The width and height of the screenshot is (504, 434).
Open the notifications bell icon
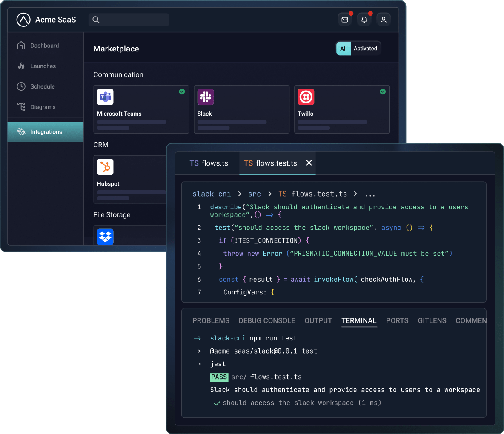[x=364, y=20]
